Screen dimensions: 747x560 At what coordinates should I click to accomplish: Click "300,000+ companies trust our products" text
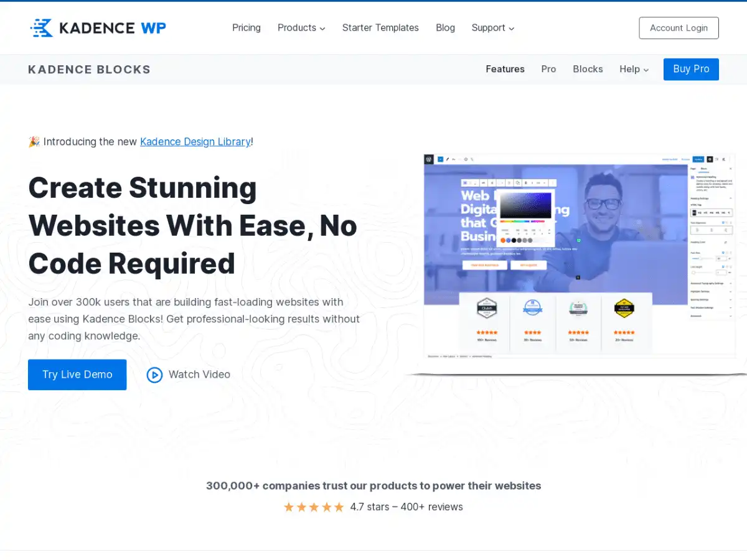(374, 486)
